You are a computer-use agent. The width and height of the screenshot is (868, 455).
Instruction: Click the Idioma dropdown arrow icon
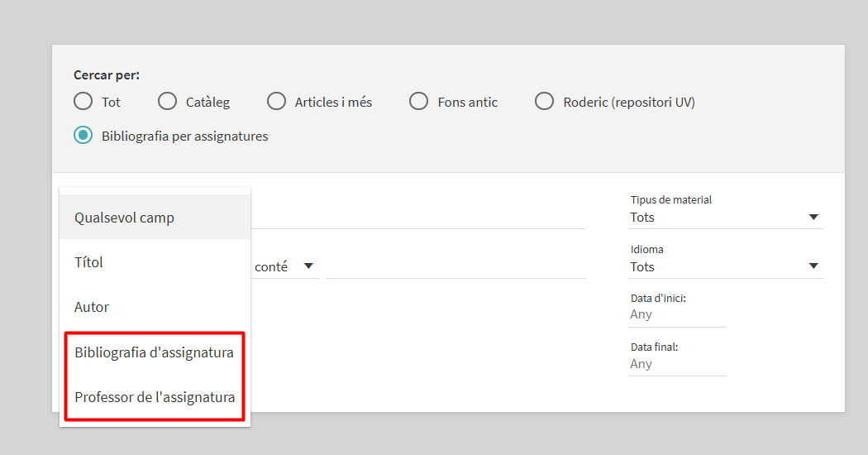click(x=813, y=266)
